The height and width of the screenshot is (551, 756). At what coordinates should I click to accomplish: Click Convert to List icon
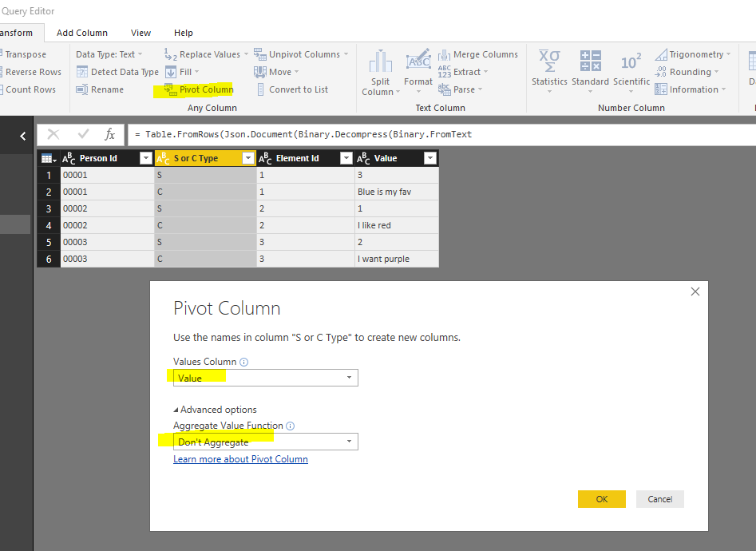[x=260, y=89]
